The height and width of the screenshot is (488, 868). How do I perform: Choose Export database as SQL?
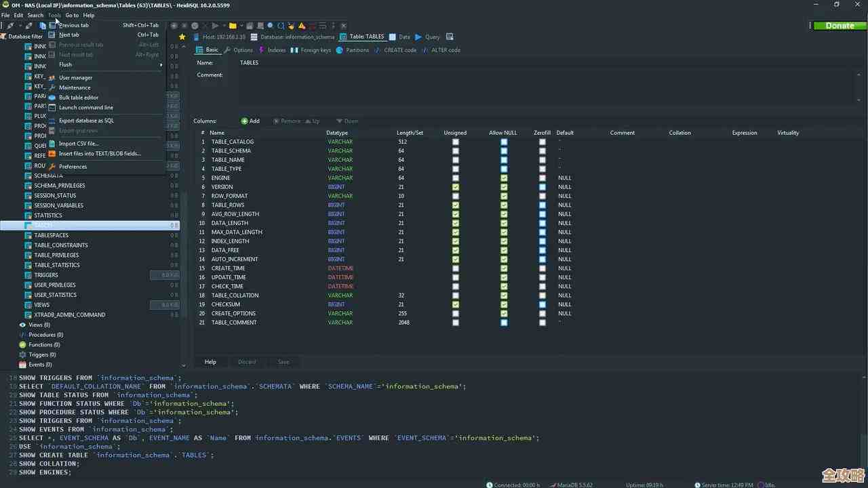tap(86, 121)
